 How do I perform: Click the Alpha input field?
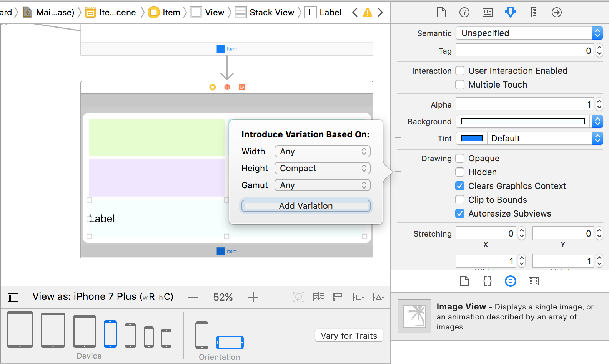[525, 104]
